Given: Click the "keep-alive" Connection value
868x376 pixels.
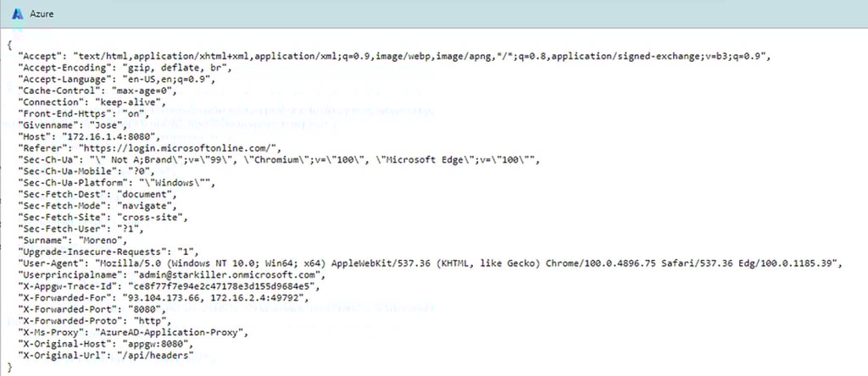Looking at the screenshot, I should coord(129,102).
